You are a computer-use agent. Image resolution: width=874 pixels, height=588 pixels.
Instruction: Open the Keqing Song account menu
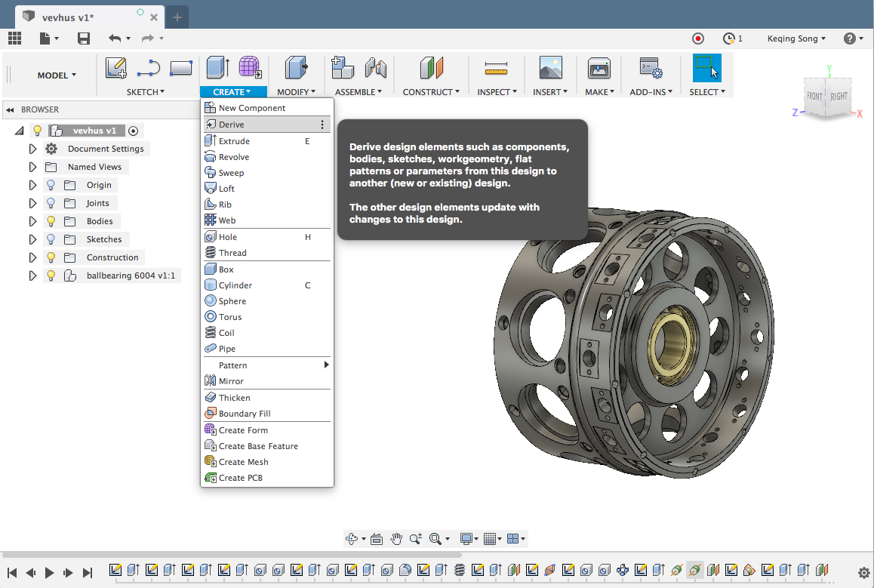[x=796, y=38]
